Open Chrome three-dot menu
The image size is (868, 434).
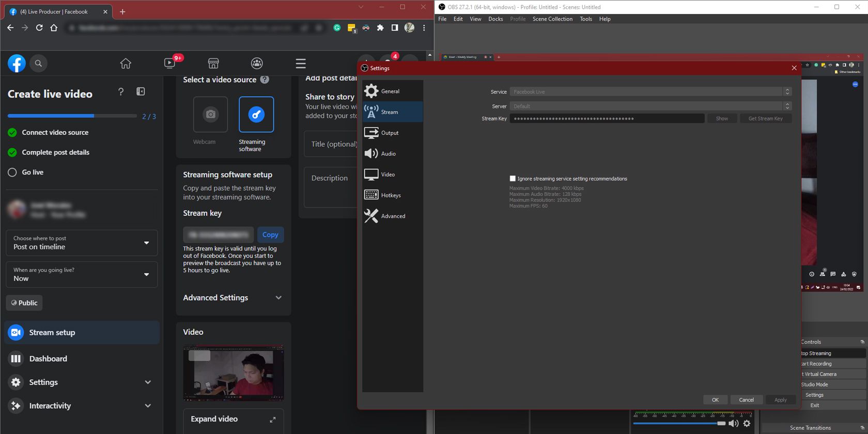424,28
